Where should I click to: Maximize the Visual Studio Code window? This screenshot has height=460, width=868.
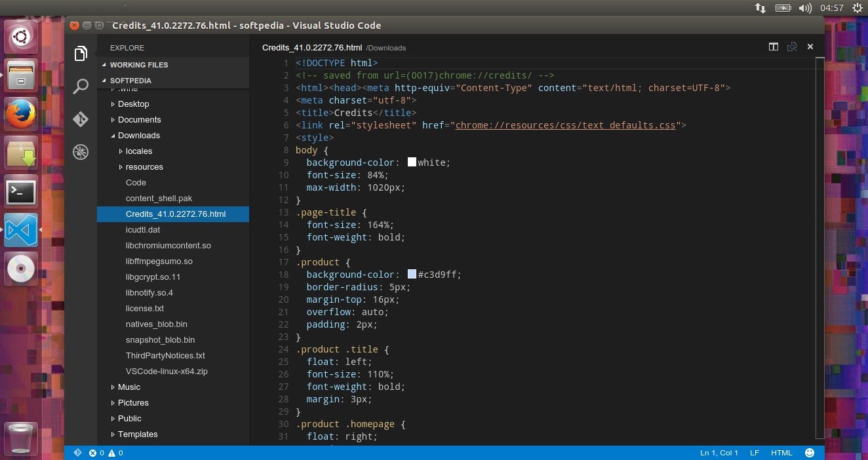(x=99, y=26)
